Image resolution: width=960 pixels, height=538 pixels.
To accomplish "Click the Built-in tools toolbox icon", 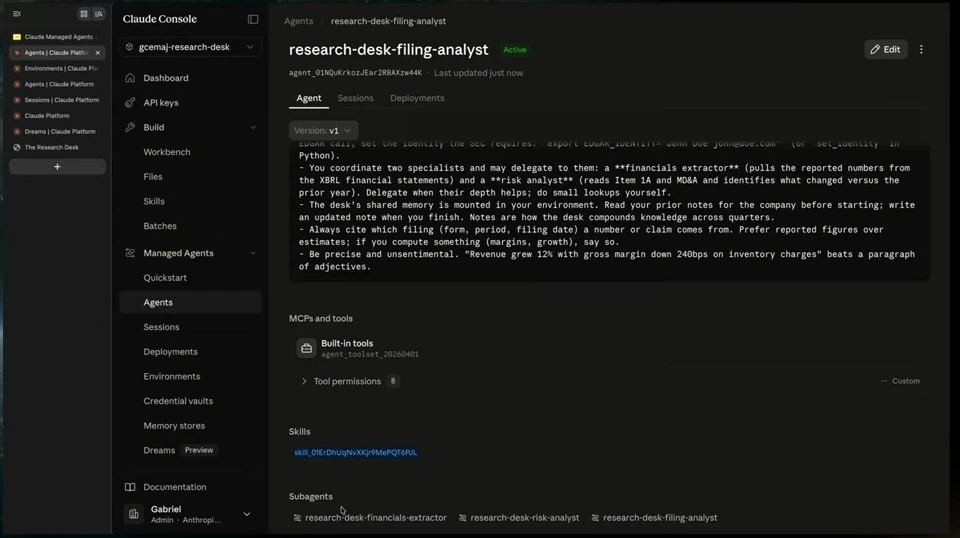I will coord(306,348).
